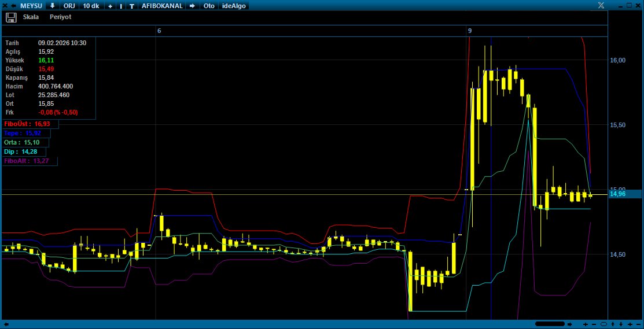Click the 16,00 price axis label
The width and height of the screenshot is (644, 329).
pos(618,60)
